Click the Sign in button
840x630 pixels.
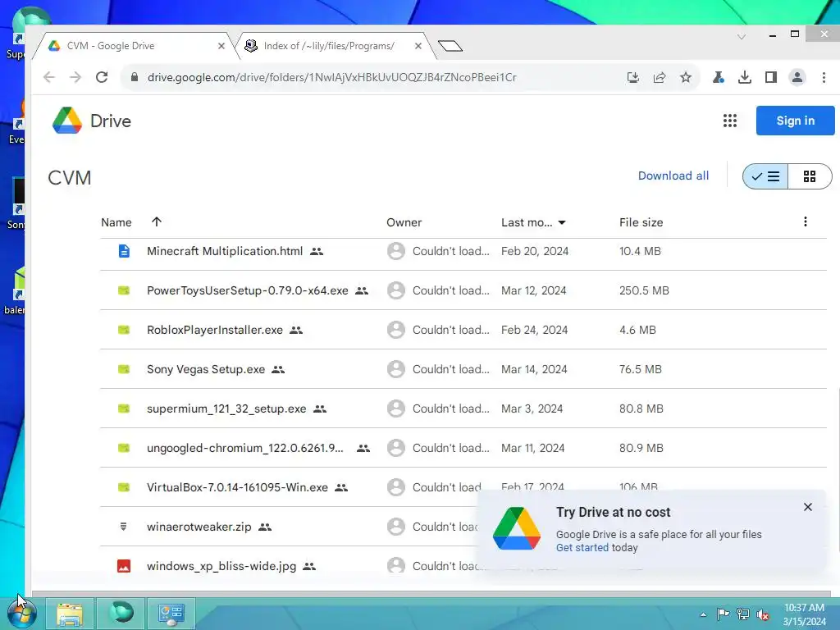(x=795, y=121)
